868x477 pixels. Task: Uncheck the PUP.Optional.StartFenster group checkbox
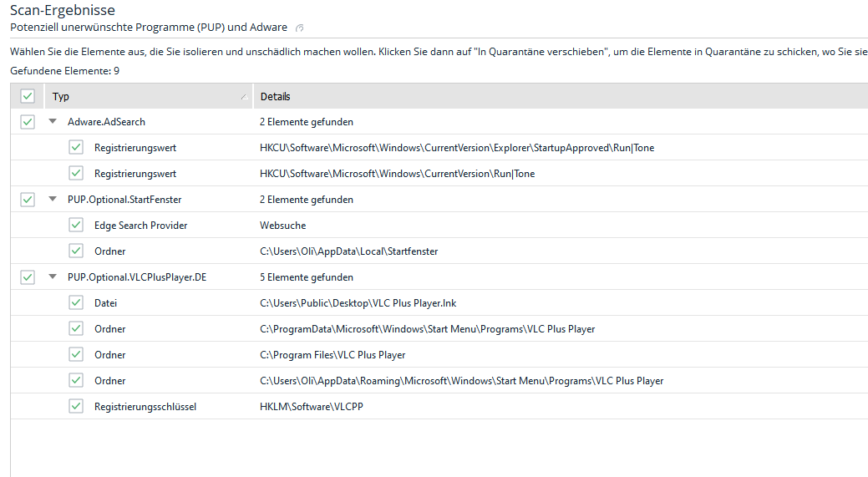(28, 200)
